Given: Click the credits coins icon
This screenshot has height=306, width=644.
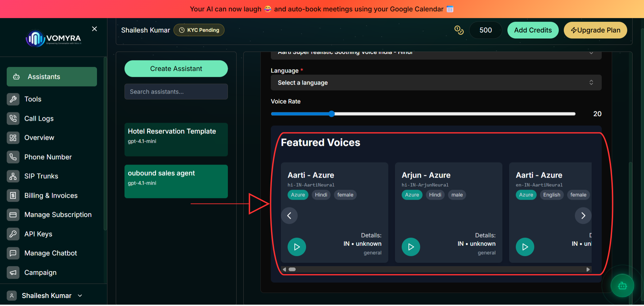Looking at the screenshot, I should pos(459,30).
